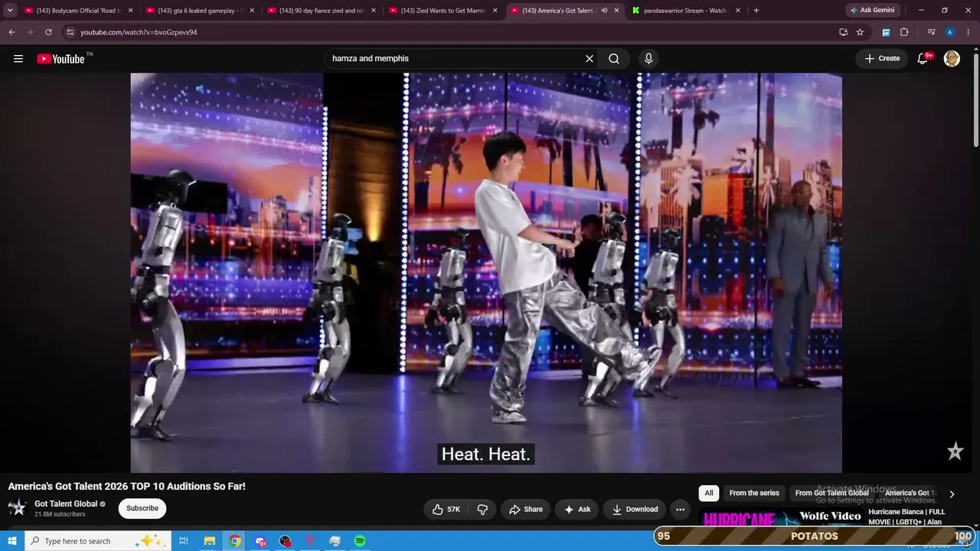Open Spotify from the taskbar

coord(360,541)
